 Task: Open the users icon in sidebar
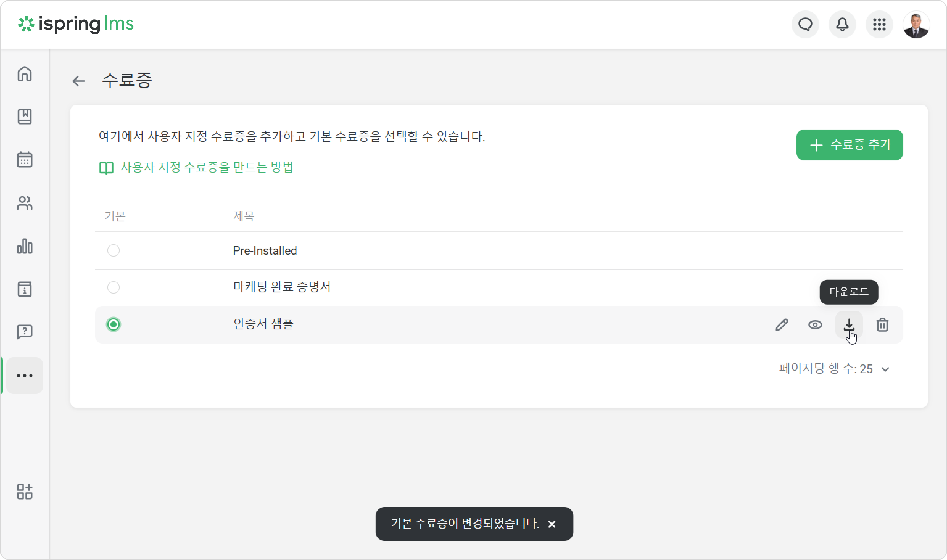25,203
